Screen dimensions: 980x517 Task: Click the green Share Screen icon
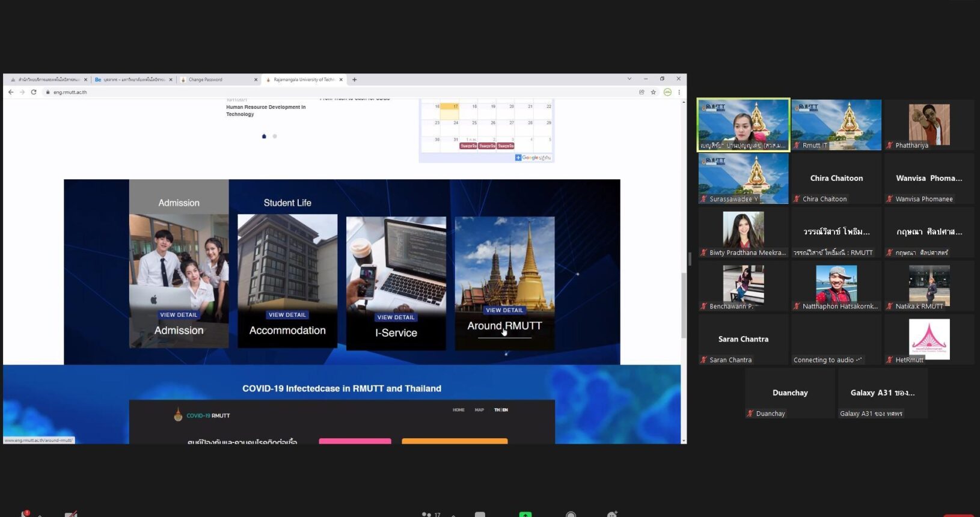click(525, 515)
